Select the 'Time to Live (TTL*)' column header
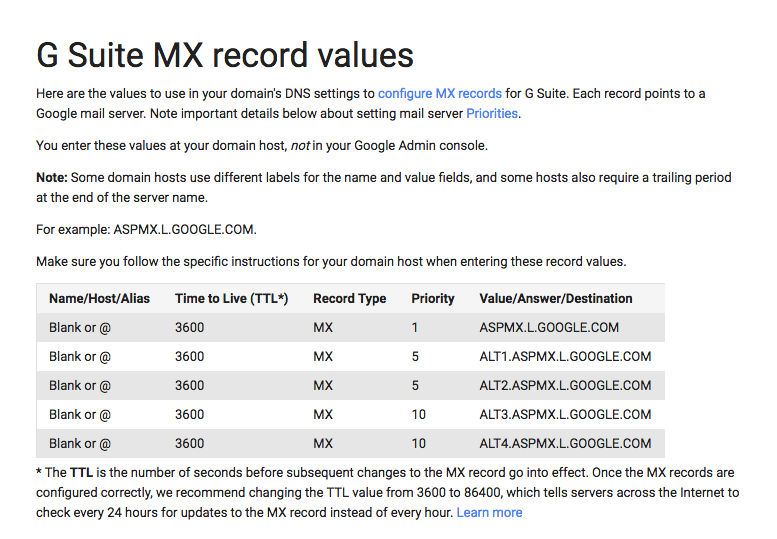Viewport: 777px width, 539px height. coord(231,298)
